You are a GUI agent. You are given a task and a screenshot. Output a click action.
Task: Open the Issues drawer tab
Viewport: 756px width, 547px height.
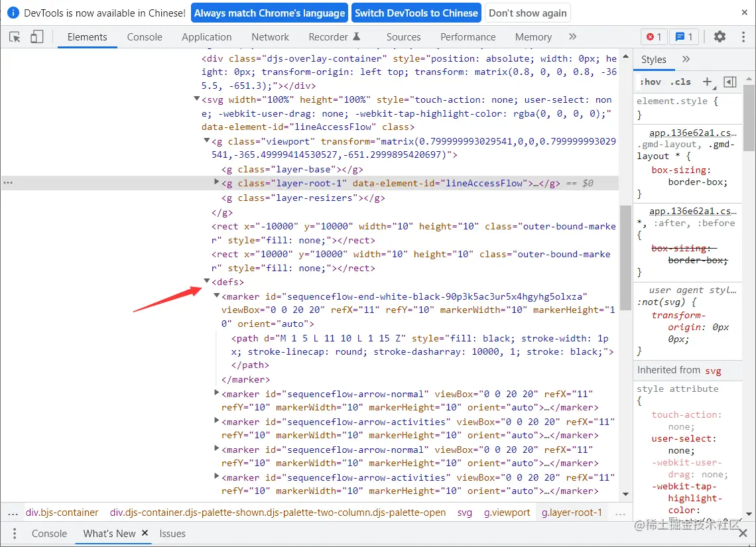pos(172,534)
